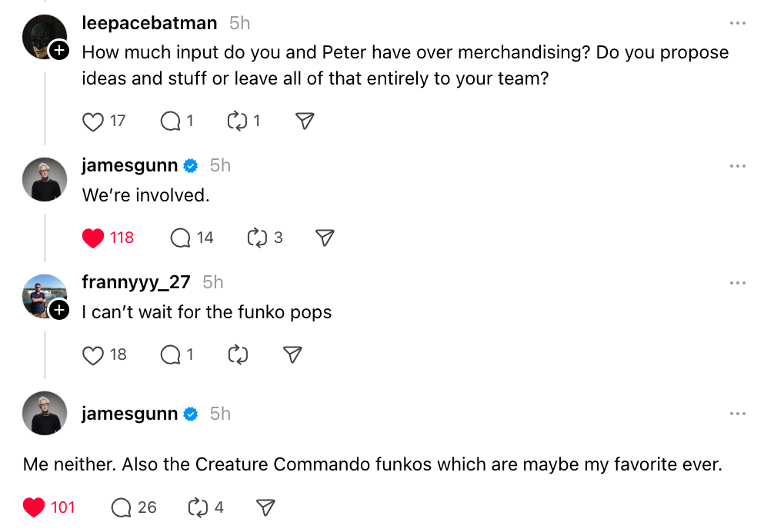Image resolution: width=774 pixels, height=532 pixels.
Task: Open comments on Creature Commando funkos post
Action: point(122,507)
